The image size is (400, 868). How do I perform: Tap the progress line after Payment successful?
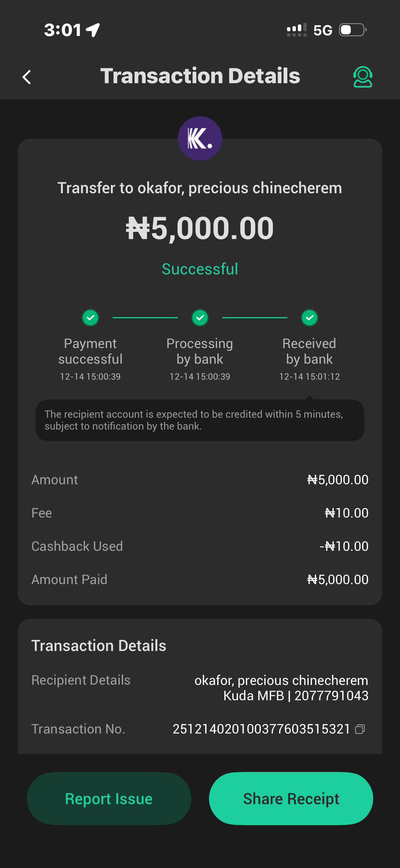point(145,318)
